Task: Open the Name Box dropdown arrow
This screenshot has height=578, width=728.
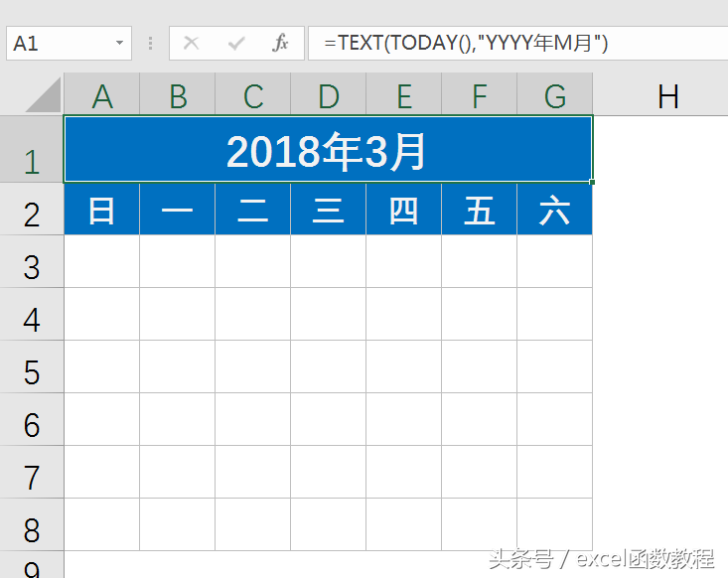Action: [119, 43]
